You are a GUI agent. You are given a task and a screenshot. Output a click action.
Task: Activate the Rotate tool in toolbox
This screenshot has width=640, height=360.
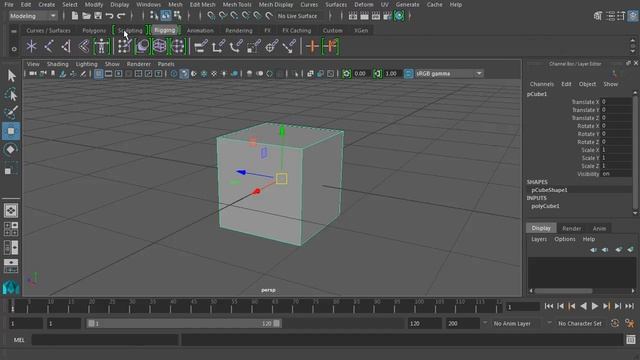point(11,149)
